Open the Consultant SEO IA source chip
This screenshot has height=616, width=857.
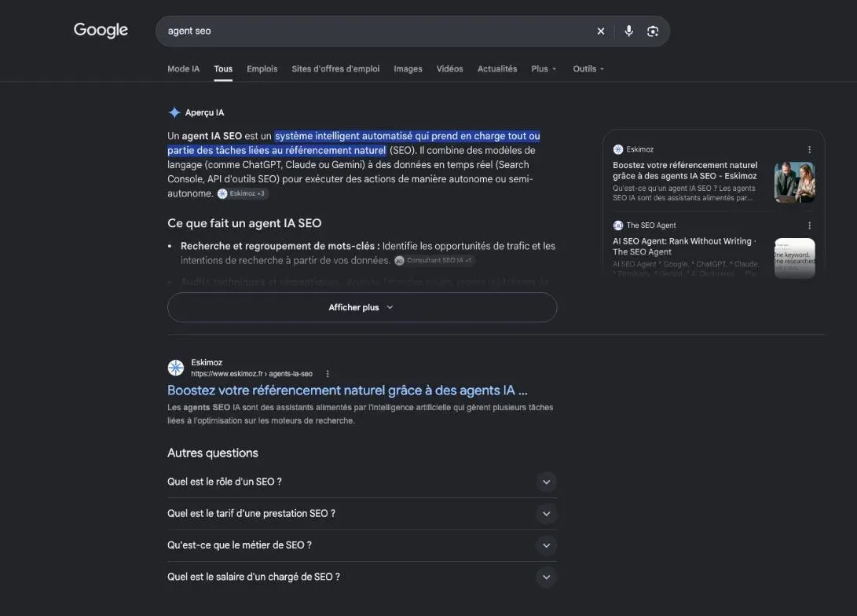pyautogui.click(x=434, y=261)
